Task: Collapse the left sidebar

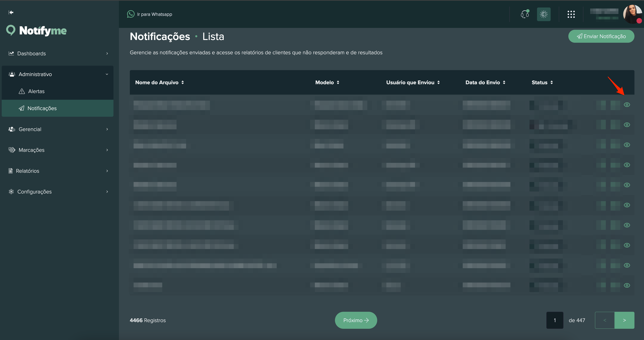Action: pyautogui.click(x=11, y=12)
